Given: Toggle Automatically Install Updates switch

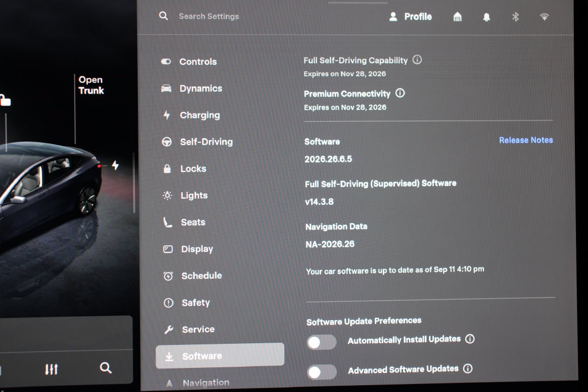Looking at the screenshot, I should [322, 342].
